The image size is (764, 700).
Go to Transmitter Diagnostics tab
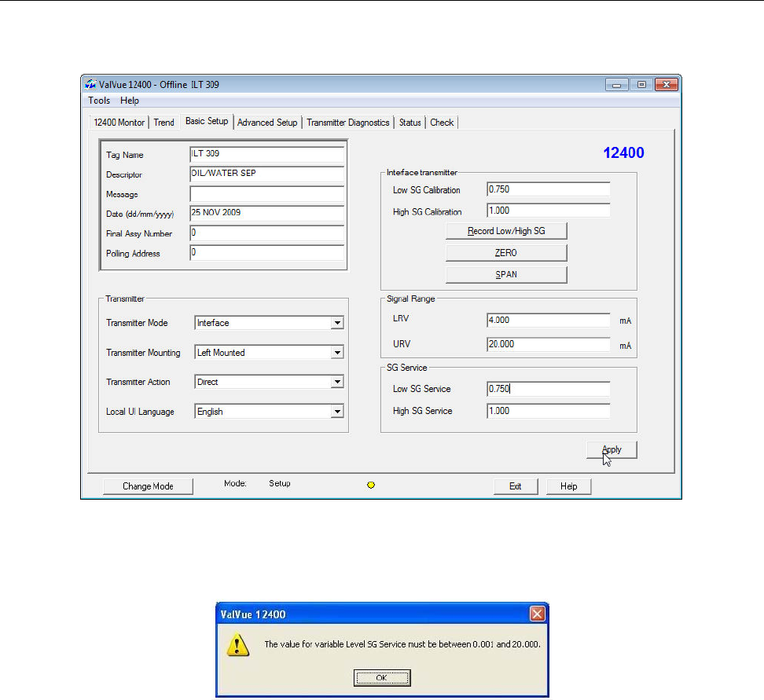pos(348,123)
